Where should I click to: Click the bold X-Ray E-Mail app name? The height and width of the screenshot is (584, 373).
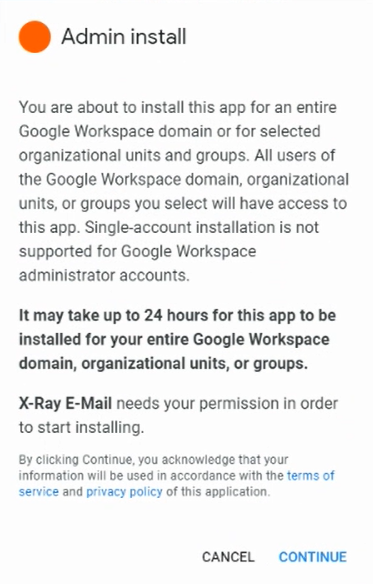(x=65, y=403)
